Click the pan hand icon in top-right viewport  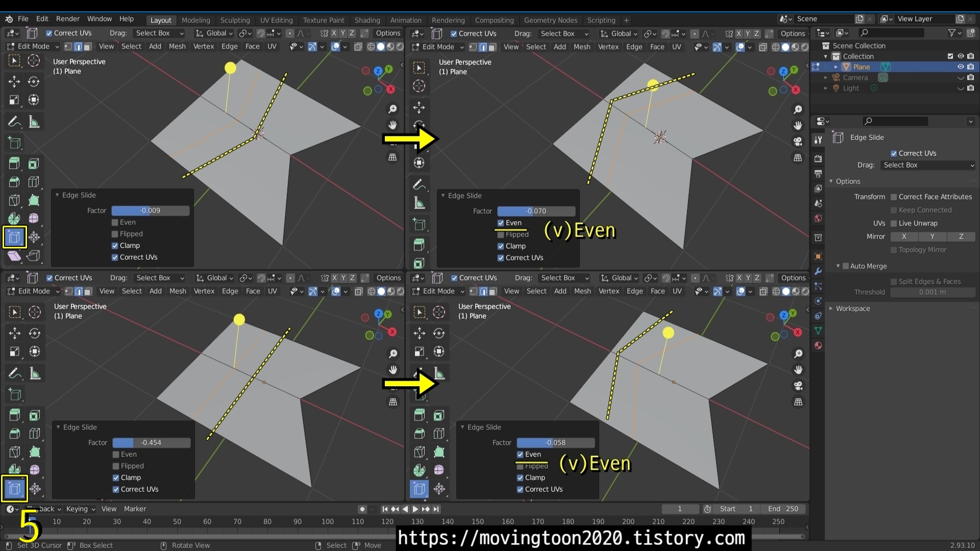click(x=798, y=126)
